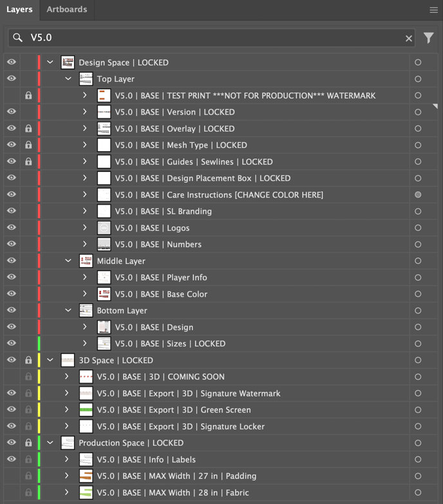
Task: Collapse the Design Space layer group
Action: point(50,62)
